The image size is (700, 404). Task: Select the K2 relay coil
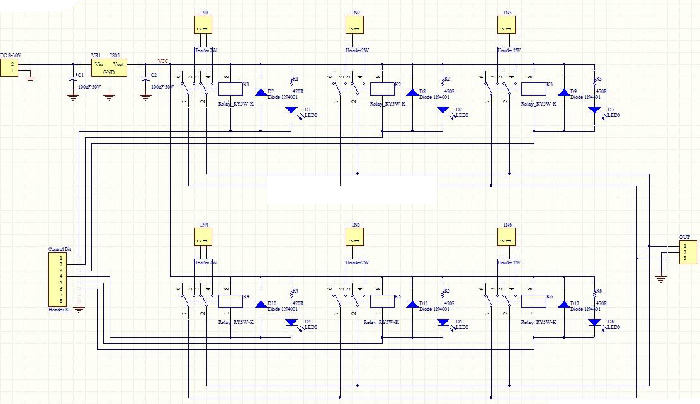click(382, 89)
